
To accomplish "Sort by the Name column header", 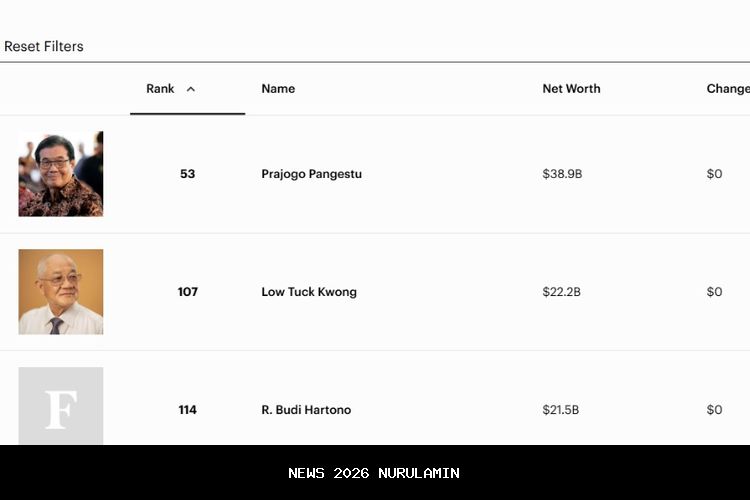I will tap(278, 89).
